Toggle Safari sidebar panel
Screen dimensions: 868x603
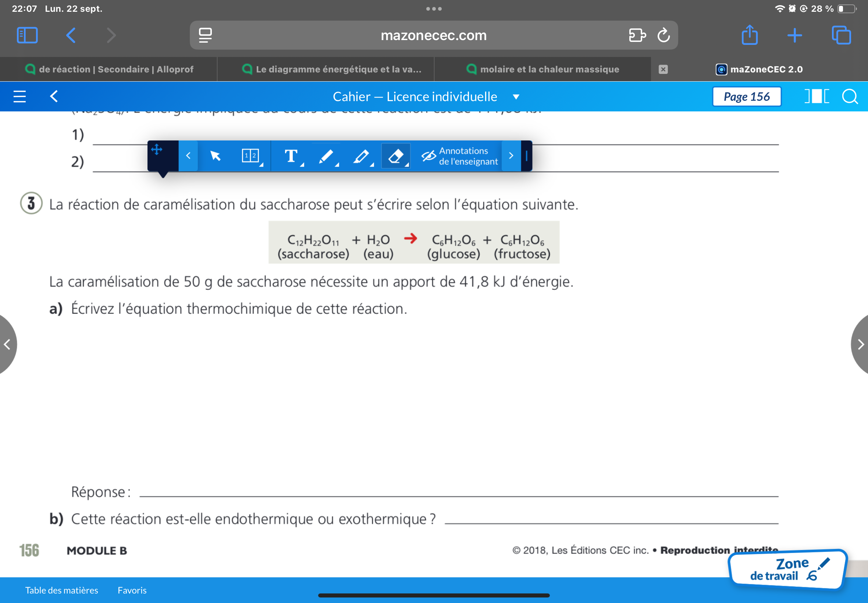click(27, 36)
